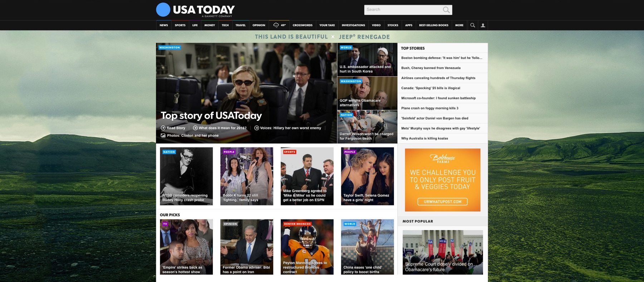The image size is (644, 282).
Task: Read Canada 'Spocking' $5 bills story
Action: click(430, 88)
